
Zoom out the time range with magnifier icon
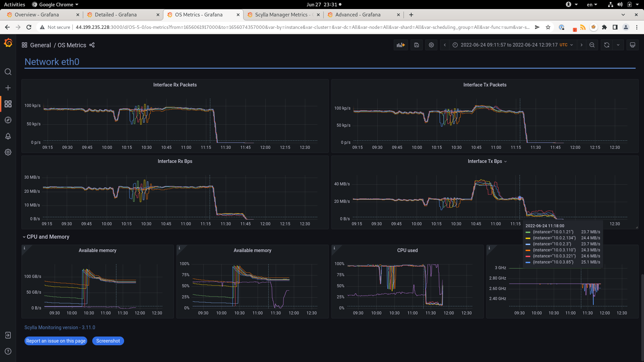pyautogui.click(x=592, y=45)
